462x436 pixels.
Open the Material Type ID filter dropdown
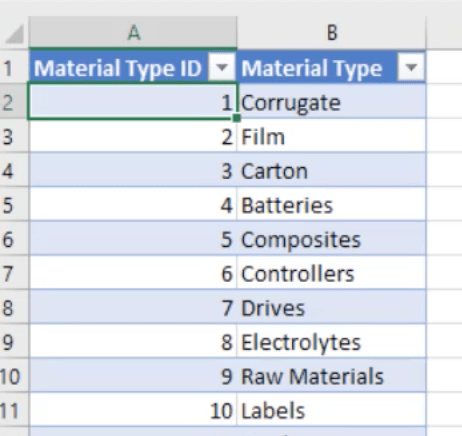(x=222, y=68)
